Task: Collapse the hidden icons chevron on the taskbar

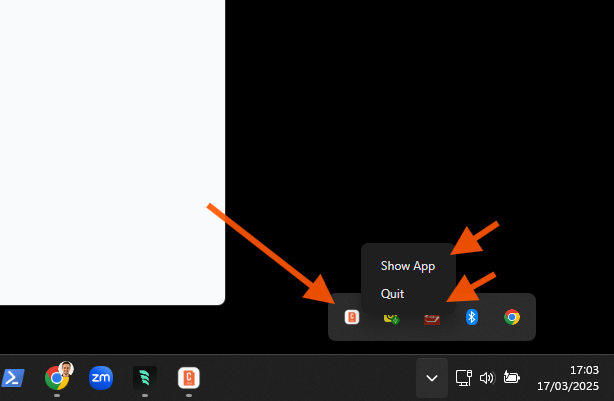Action: click(x=432, y=378)
